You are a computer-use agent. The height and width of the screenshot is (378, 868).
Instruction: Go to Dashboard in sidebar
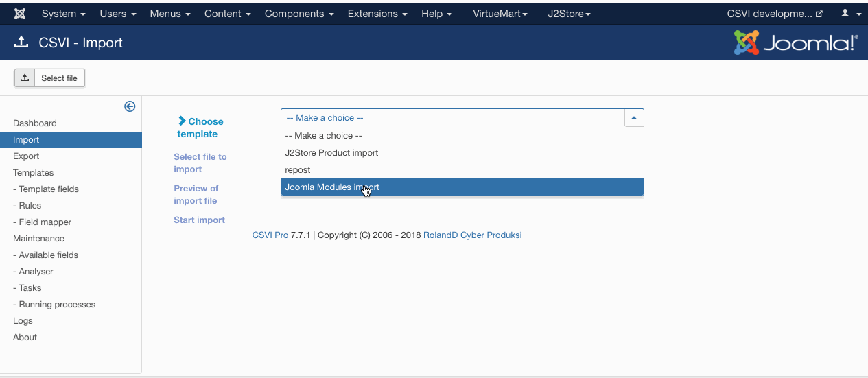(35, 123)
